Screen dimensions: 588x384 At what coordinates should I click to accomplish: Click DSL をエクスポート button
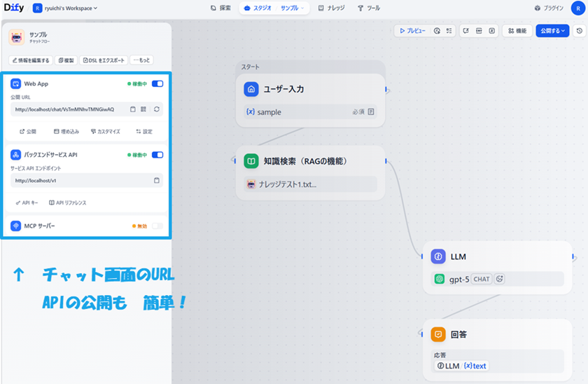coord(104,60)
